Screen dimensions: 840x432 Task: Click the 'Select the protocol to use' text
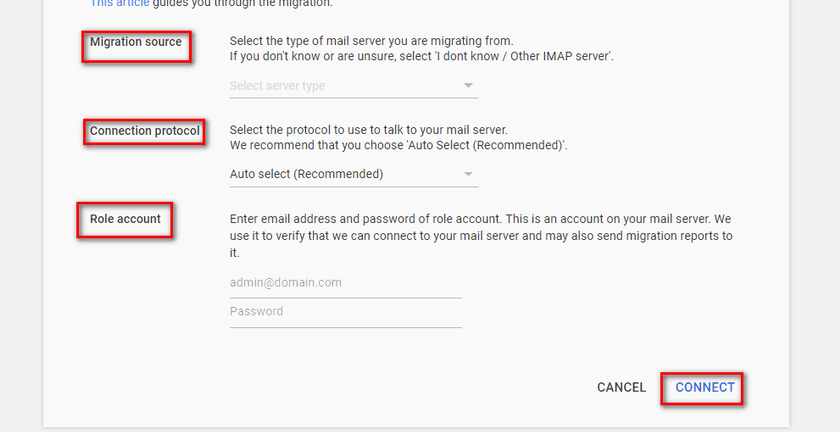[x=368, y=130]
